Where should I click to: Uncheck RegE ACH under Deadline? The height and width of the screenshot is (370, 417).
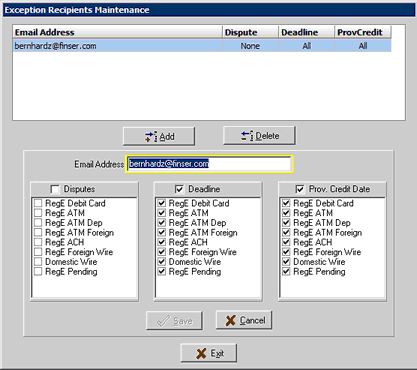162,242
